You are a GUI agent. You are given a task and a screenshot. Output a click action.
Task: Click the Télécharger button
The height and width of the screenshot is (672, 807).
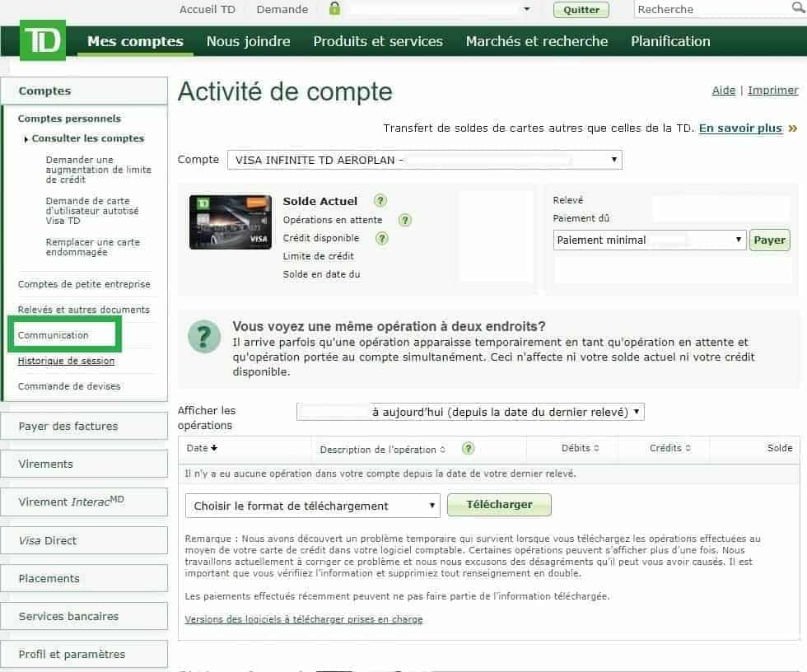[x=498, y=504]
